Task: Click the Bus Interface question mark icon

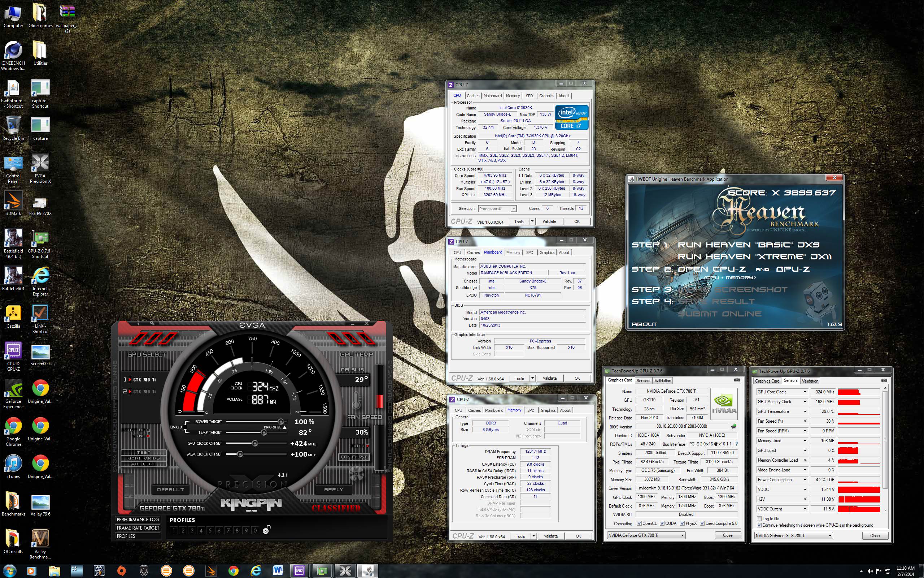Action: pos(736,444)
